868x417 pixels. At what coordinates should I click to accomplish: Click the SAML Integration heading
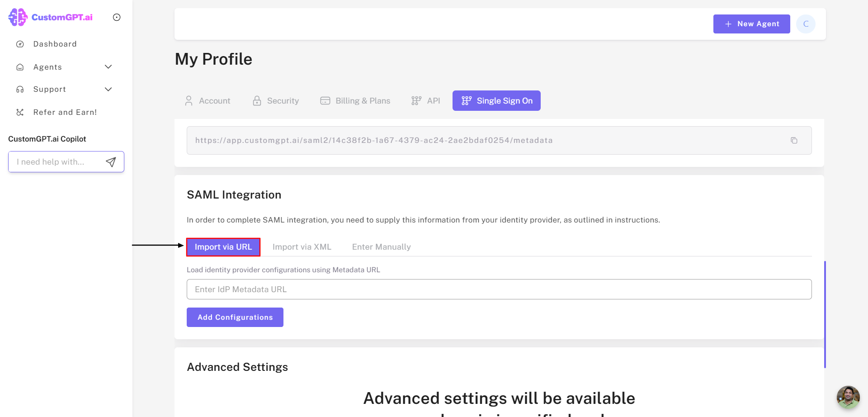(x=234, y=195)
